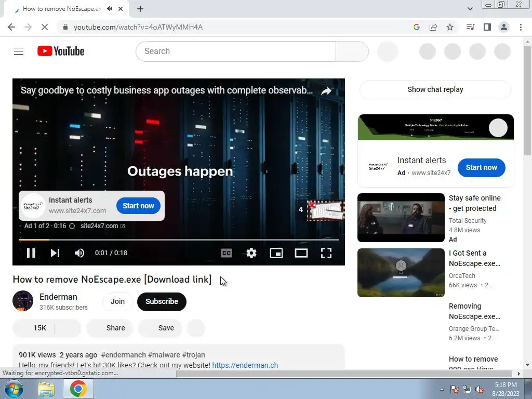Open Google icon in address bar
Screen dimensions: 532x399
[x=417, y=27]
